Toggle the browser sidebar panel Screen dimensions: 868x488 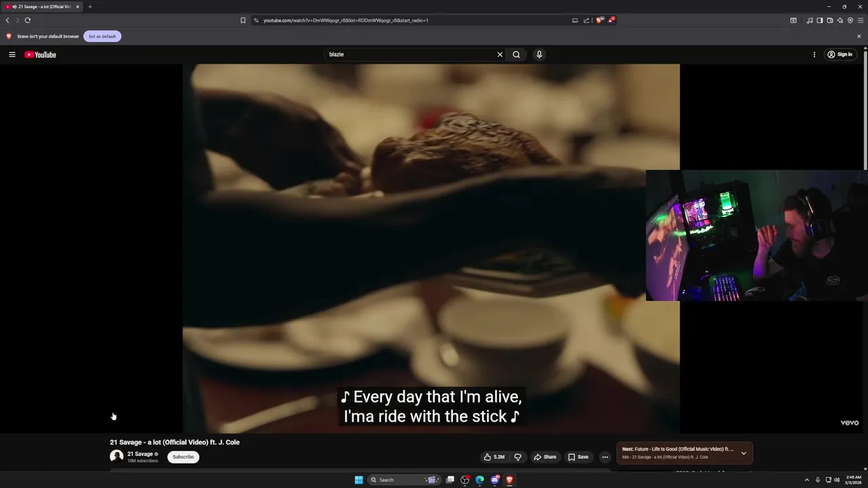pyautogui.click(x=820, y=20)
